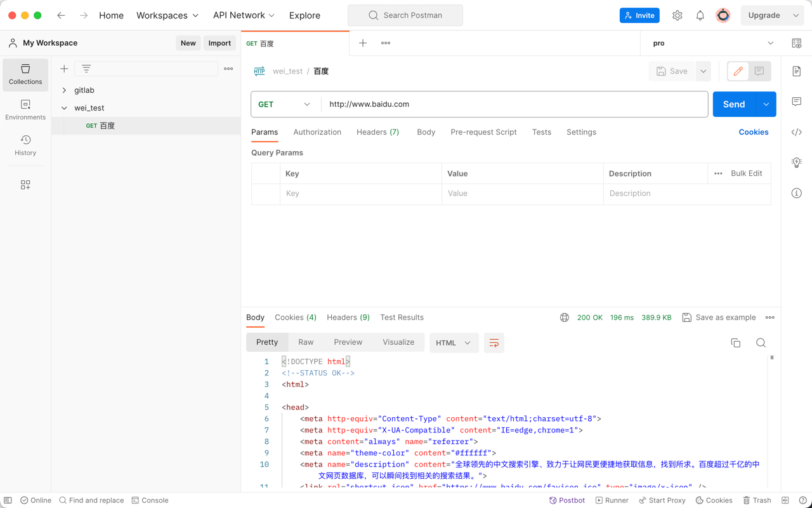Viewport: 812px width, 508px height.
Task: Open request info icon in right sidebar
Action: tap(797, 193)
